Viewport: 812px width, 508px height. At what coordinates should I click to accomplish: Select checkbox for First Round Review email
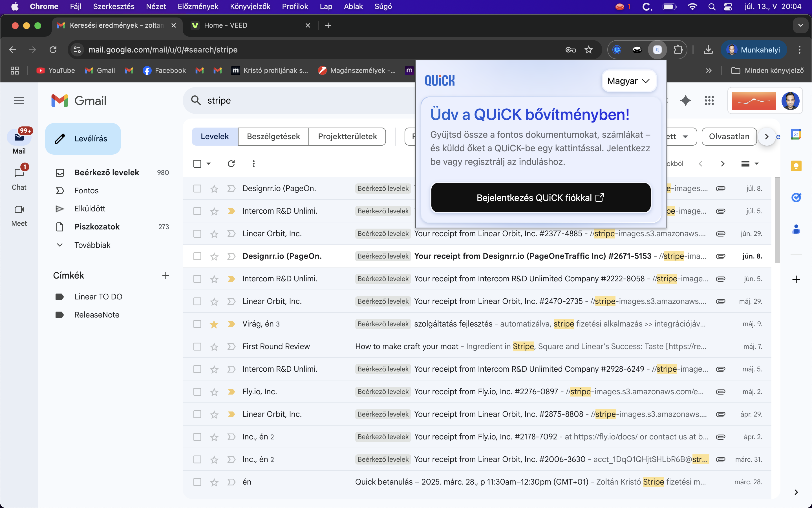point(197,346)
